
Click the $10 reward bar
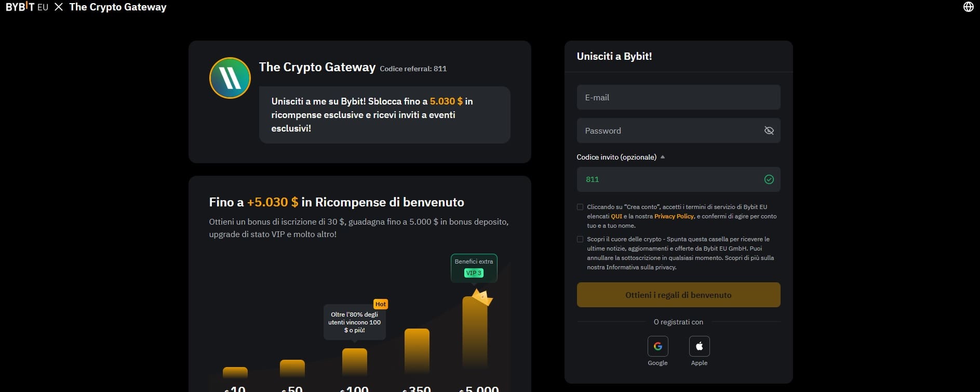coord(235,372)
